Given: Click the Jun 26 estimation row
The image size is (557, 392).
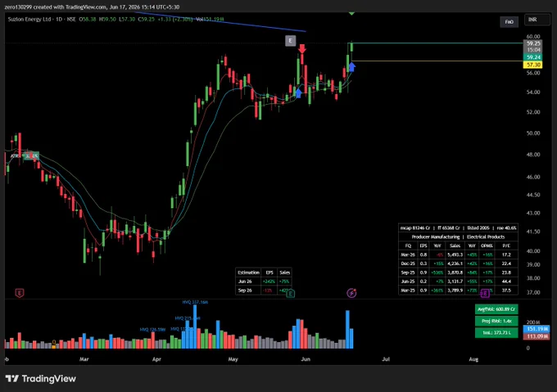Looking at the screenshot, I should tap(264, 282).
